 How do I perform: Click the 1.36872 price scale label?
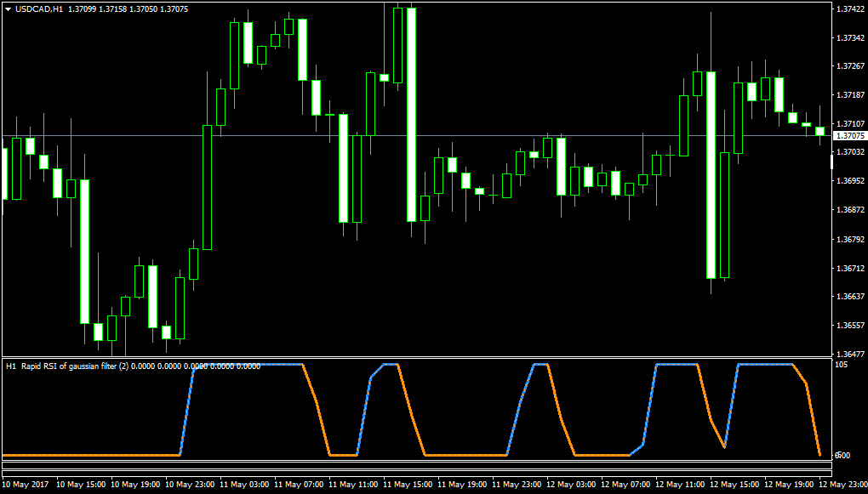tap(851, 210)
